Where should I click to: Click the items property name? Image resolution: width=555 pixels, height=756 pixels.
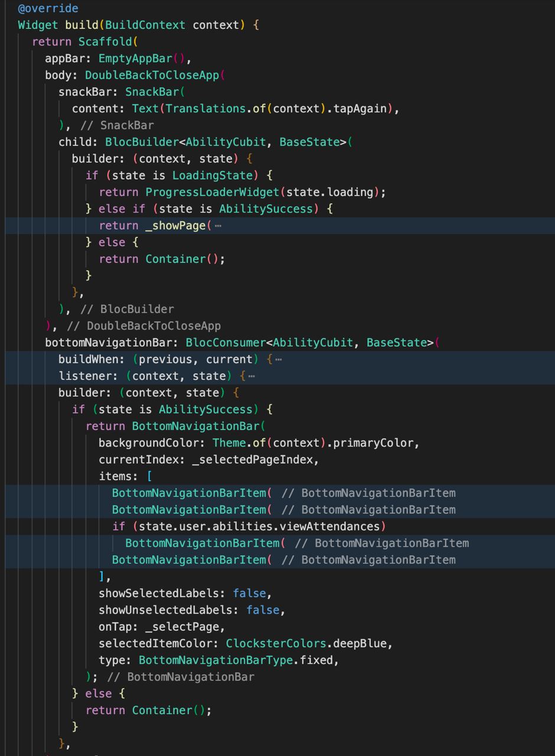(x=115, y=476)
